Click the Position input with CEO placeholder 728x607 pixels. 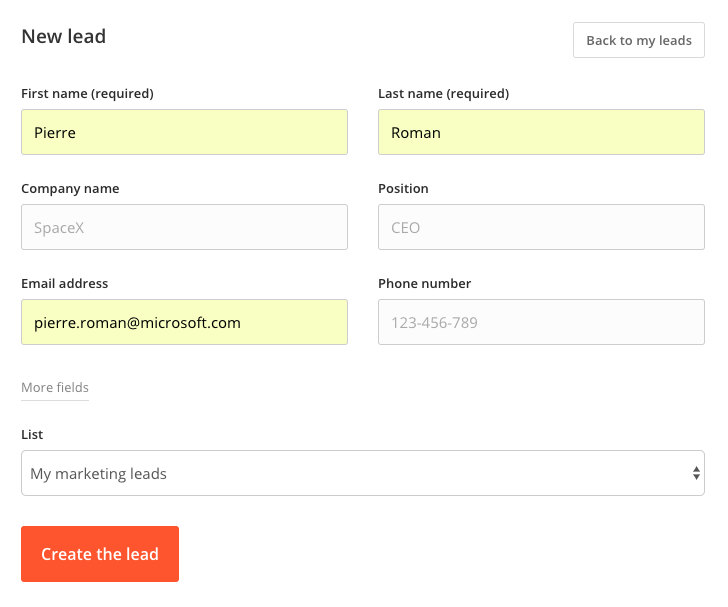(541, 227)
